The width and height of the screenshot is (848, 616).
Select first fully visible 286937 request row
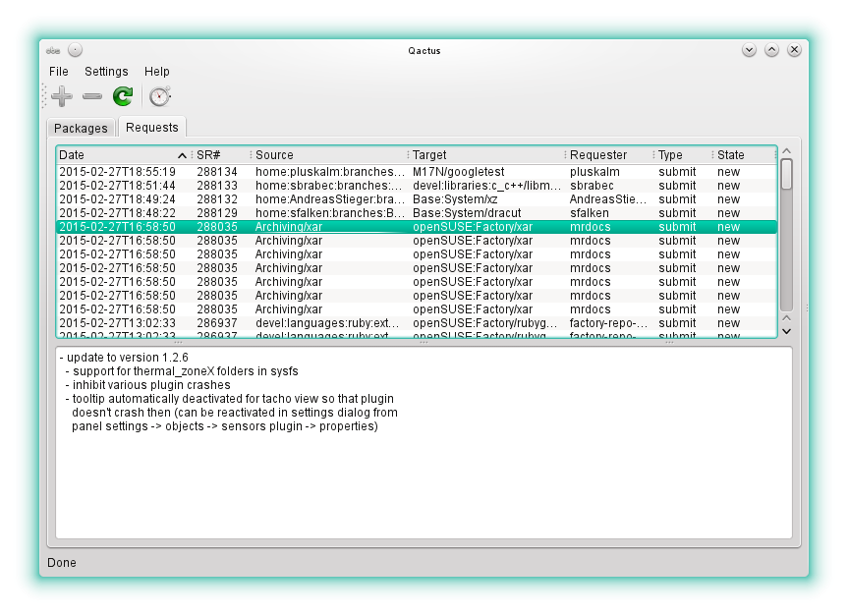(x=417, y=323)
